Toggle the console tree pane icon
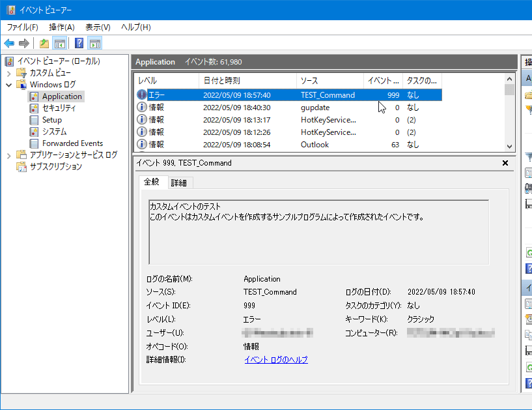The width and height of the screenshot is (532, 410). 59,44
